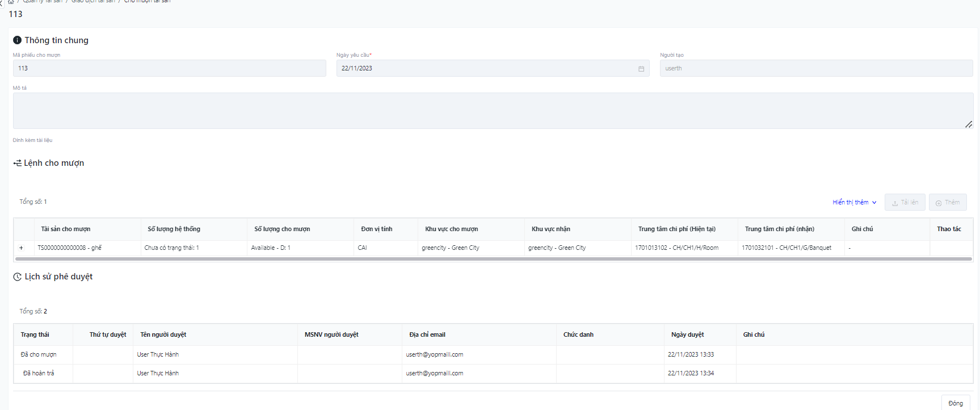Expand the asset row with plus sign

[22, 248]
